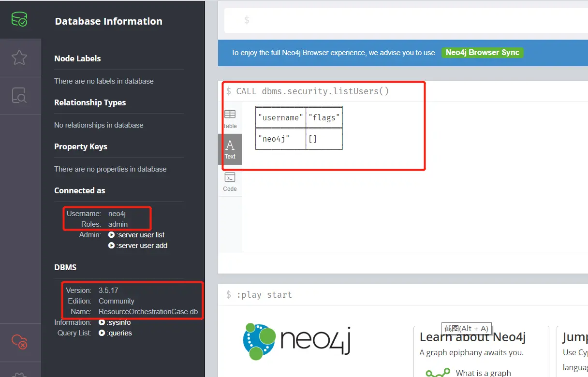Screen dimensions: 588x377
Task: Click the DBMS section heading
Action: coord(65,267)
